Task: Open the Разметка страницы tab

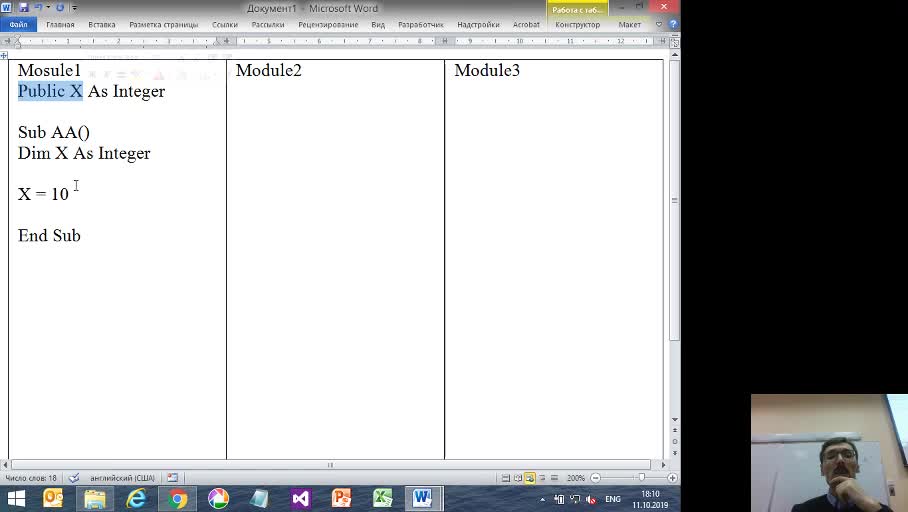Action: click(x=163, y=24)
